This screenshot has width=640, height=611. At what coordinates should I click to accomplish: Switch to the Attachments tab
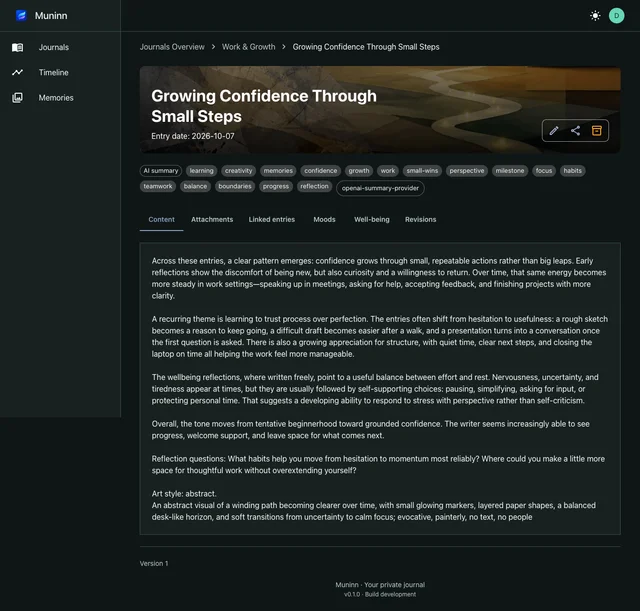tap(212, 220)
